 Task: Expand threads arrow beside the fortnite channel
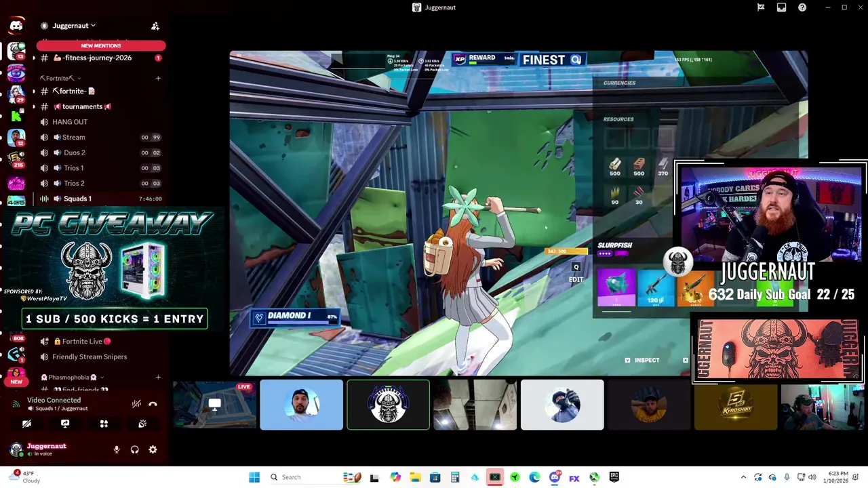click(34, 91)
